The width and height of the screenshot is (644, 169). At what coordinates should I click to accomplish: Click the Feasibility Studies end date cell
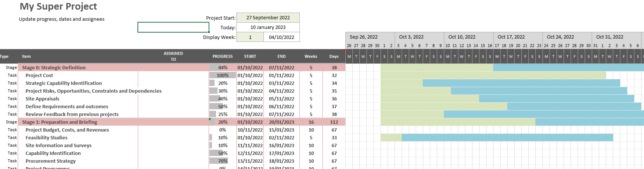(282, 138)
